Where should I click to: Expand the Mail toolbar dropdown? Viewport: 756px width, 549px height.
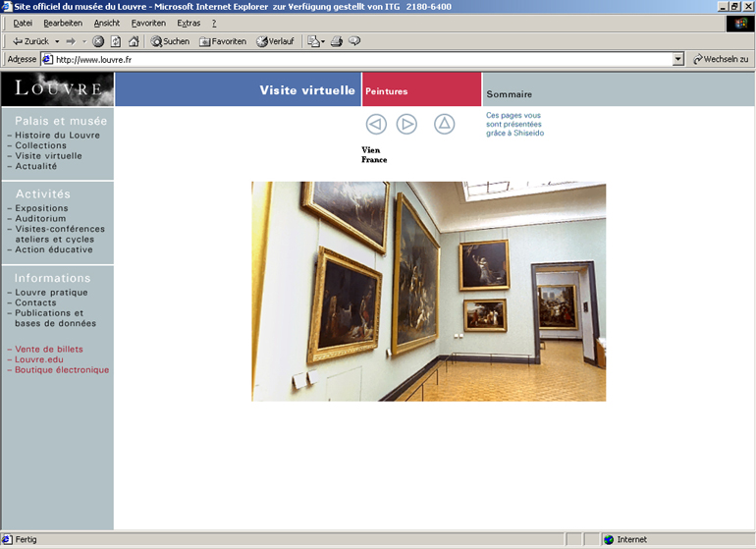(x=322, y=41)
